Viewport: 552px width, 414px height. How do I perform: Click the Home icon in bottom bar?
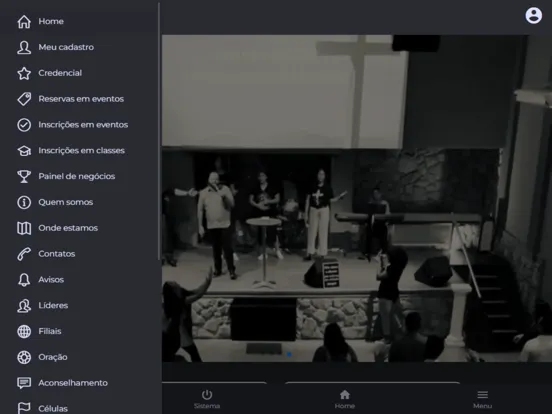(345, 395)
